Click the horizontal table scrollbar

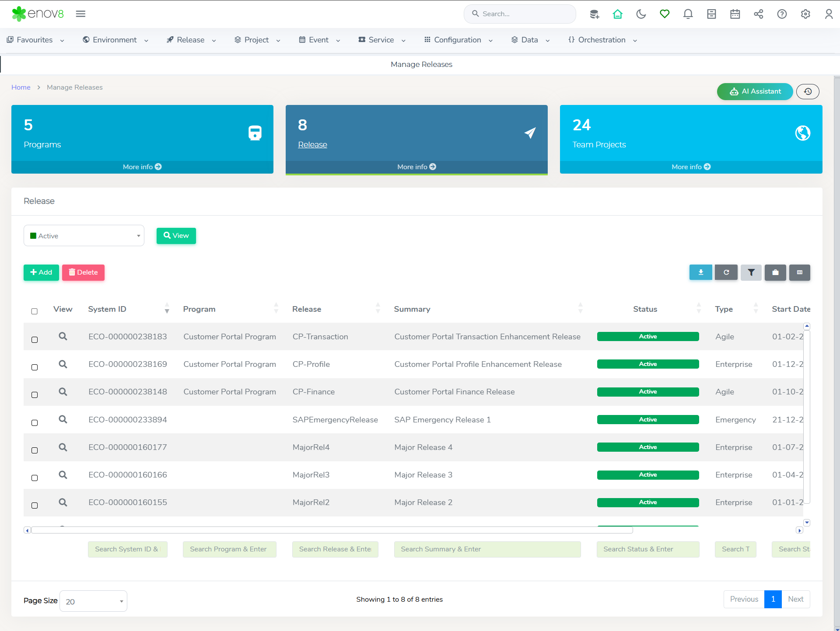click(332, 530)
